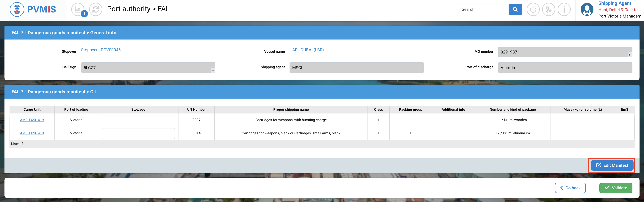
Task: Click the blue search magnifier button
Action: [515, 10]
